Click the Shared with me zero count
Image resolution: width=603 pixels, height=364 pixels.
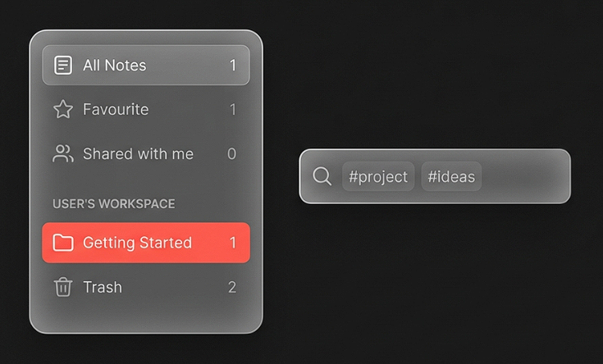click(x=232, y=154)
